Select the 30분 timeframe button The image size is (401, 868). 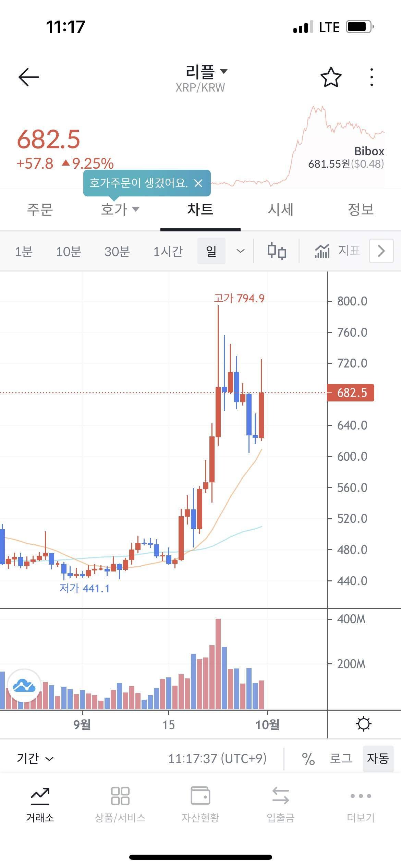[x=117, y=252]
